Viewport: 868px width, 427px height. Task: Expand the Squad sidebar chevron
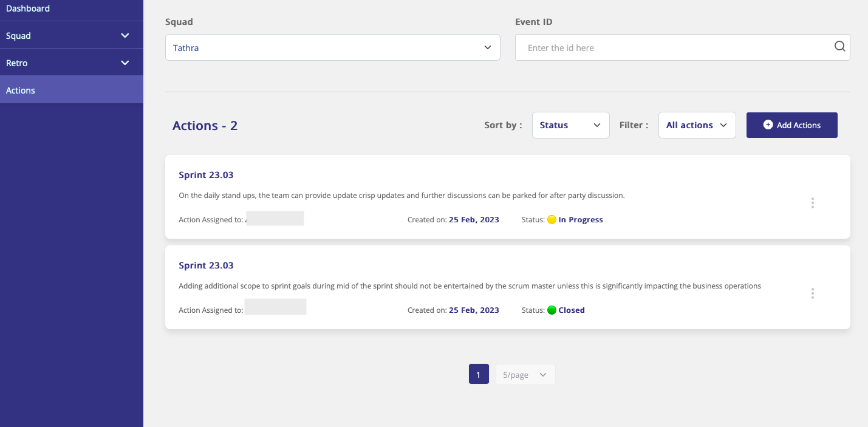click(125, 36)
